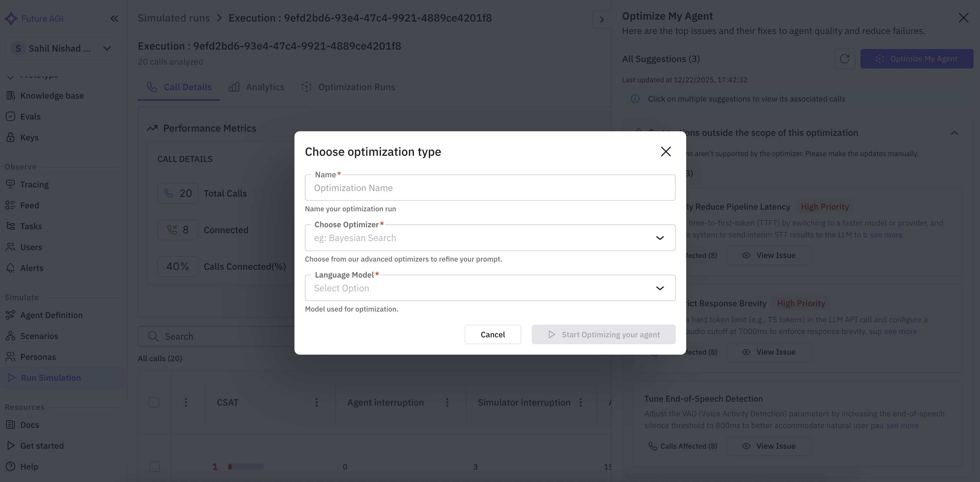Open the Knowledge base section
The width and height of the screenshot is (980, 482).
(x=52, y=95)
